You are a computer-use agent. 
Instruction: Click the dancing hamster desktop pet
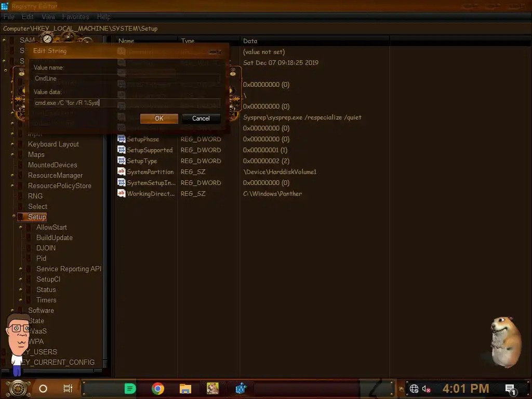tap(505, 342)
